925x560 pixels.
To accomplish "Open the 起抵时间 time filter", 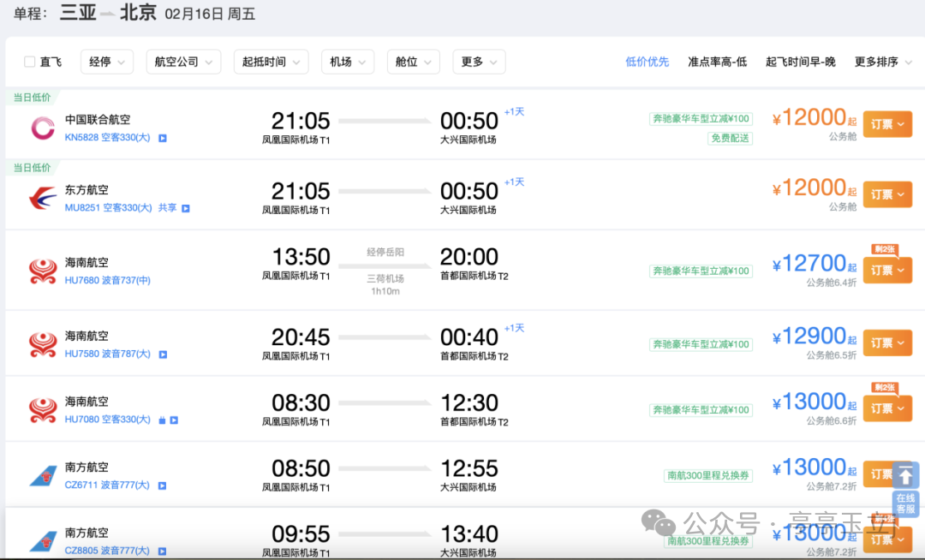I will click(x=271, y=62).
